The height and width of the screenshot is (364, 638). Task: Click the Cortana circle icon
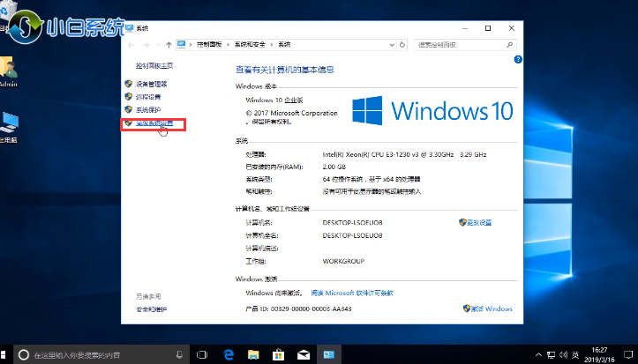(24, 354)
